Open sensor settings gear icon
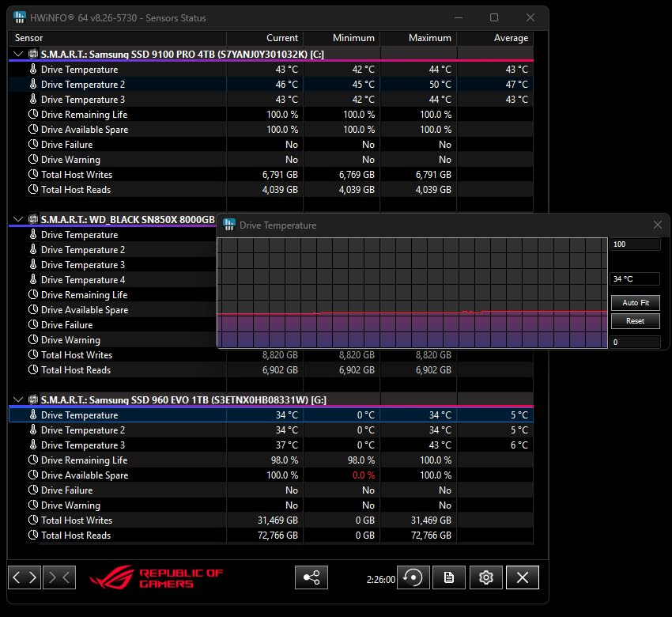Viewport: 672px width, 617px height. click(x=485, y=577)
